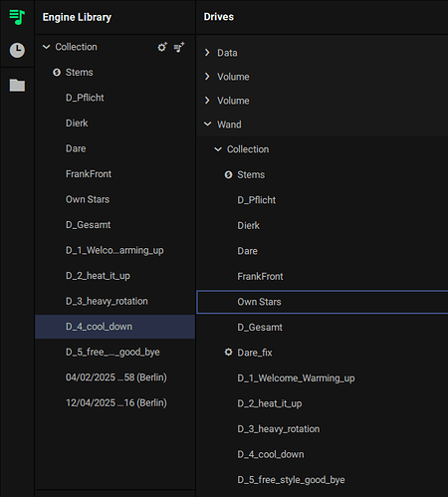Image resolution: width=448 pixels, height=497 pixels.
Task: Collapse the Engine Library Collection tree
Action: click(47, 47)
